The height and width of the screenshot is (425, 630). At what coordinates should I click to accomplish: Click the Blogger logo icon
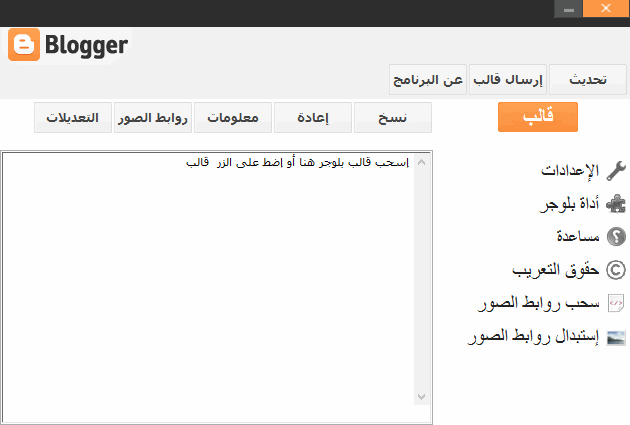tap(24, 45)
